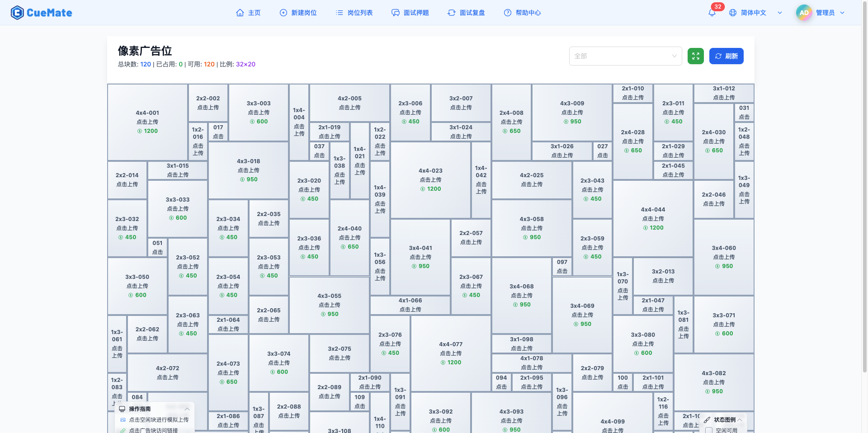Switch to the 面试复盘 page
The width and height of the screenshot is (868, 433).
(x=466, y=13)
